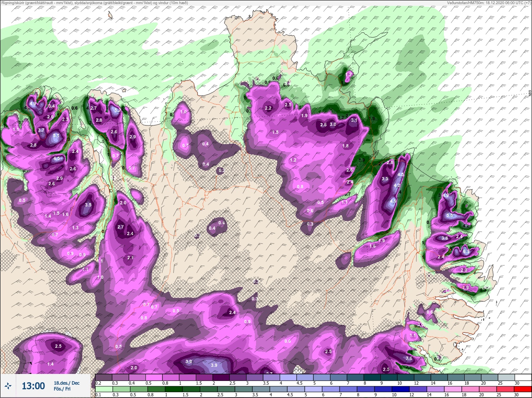The height and width of the screenshot is (398, 532).
Task: Select the 13:00 forecast time display
Action: tap(33, 386)
